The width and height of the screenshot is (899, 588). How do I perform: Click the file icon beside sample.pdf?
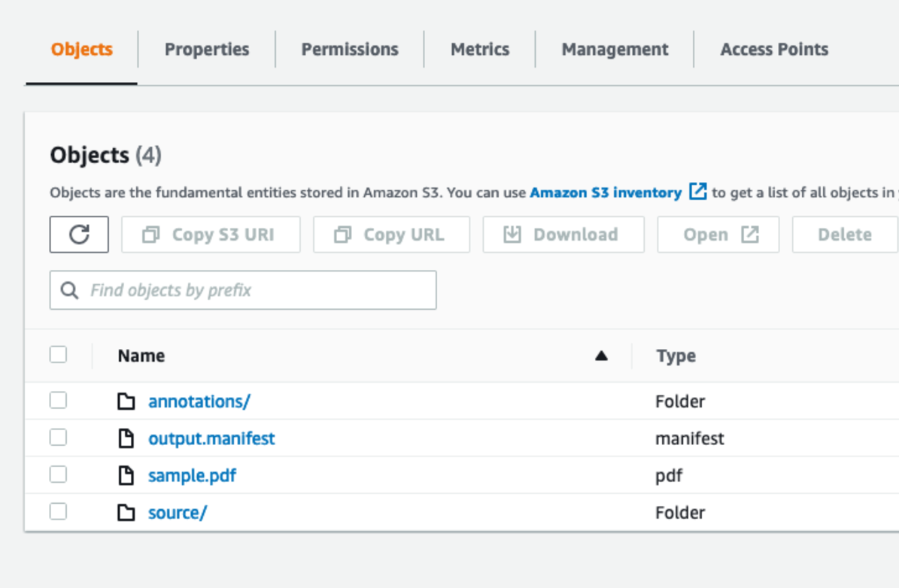[126, 476]
